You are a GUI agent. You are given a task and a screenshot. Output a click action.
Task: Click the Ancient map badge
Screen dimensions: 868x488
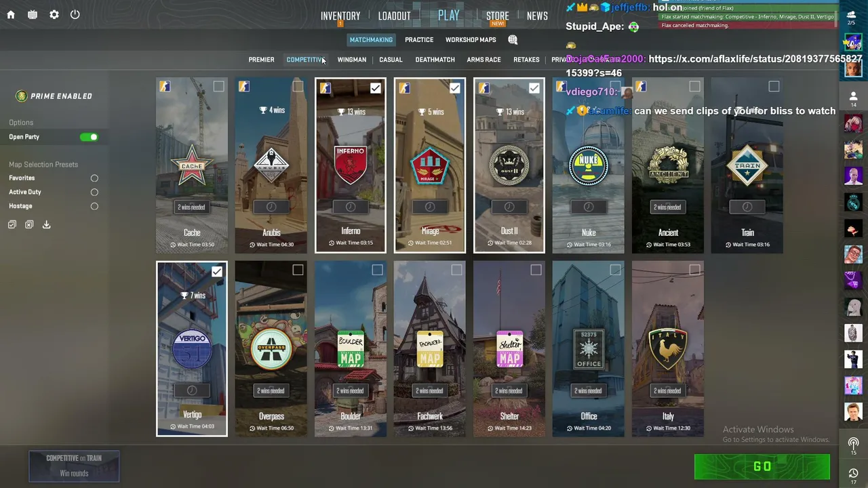click(668, 165)
